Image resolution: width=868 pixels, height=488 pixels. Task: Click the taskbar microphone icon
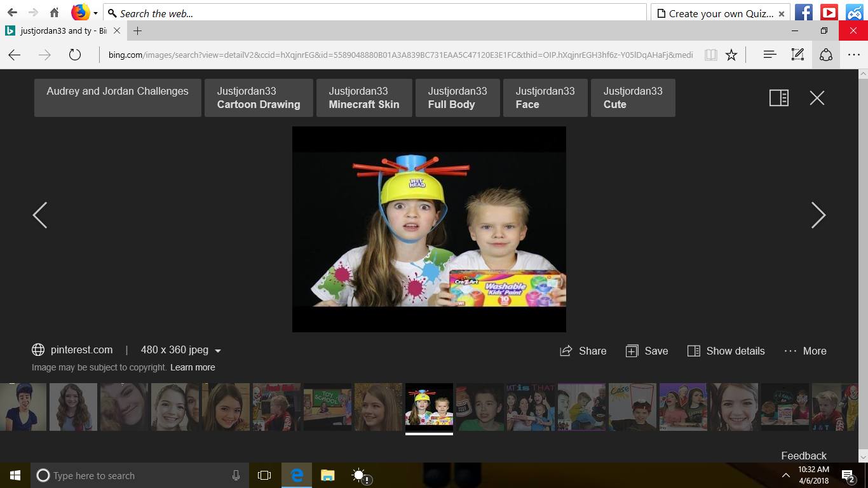coord(236,475)
